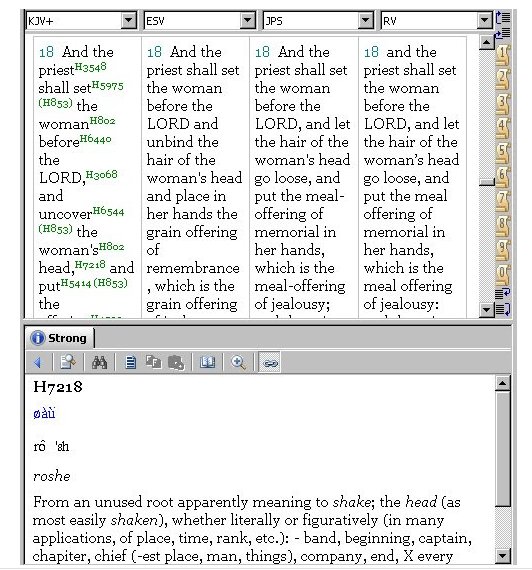Click the bottom lines icon with the long down arrow
This screenshot has width=532, height=570.
(503, 309)
